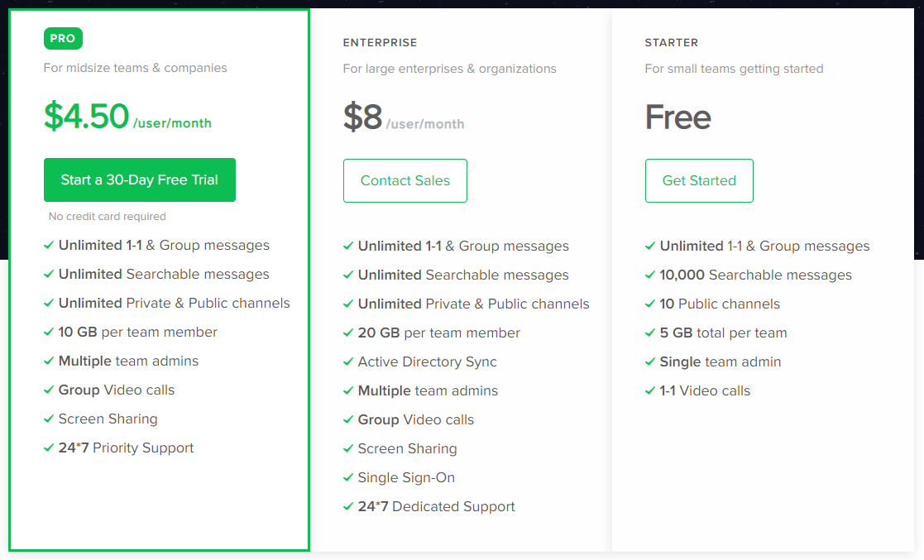Click the checkmark next to 1-1 Video calls
924x560 pixels.
pyautogui.click(x=650, y=391)
